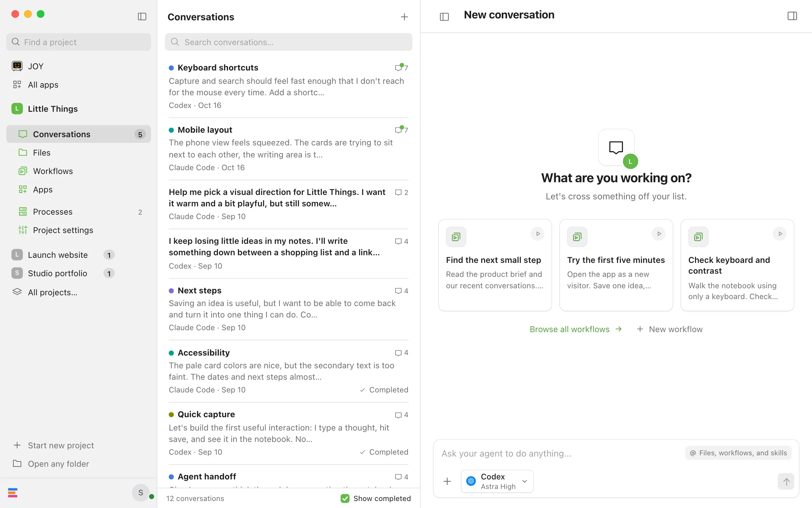Click the workflow icon on Find the next small step card
The height and width of the screenshot is (508, 812).
[x=456, y=237]
